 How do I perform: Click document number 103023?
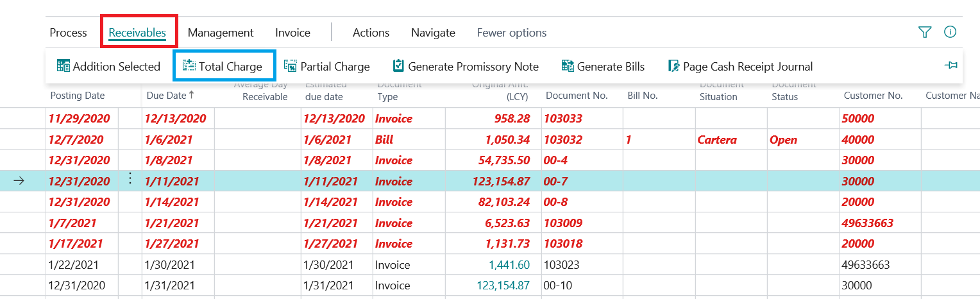(562, 264)
